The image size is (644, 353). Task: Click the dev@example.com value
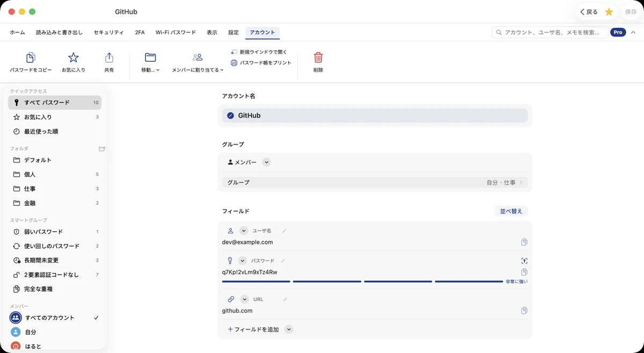pyautogui.click(x=247, y=242)
